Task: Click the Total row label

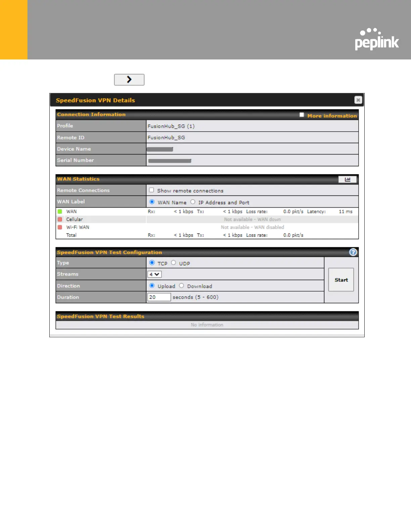Action: tap(71, 235)
